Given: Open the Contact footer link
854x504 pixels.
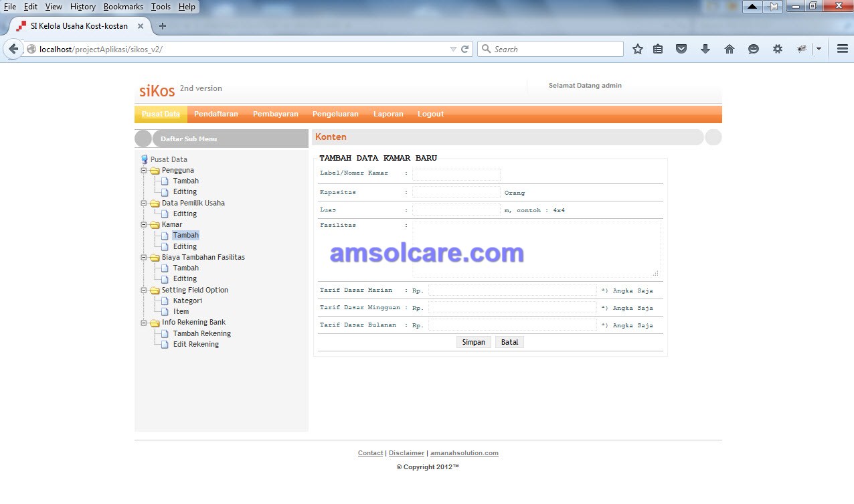Looking at the screenshot, I should pyautogui.click(x=371, y=453).
